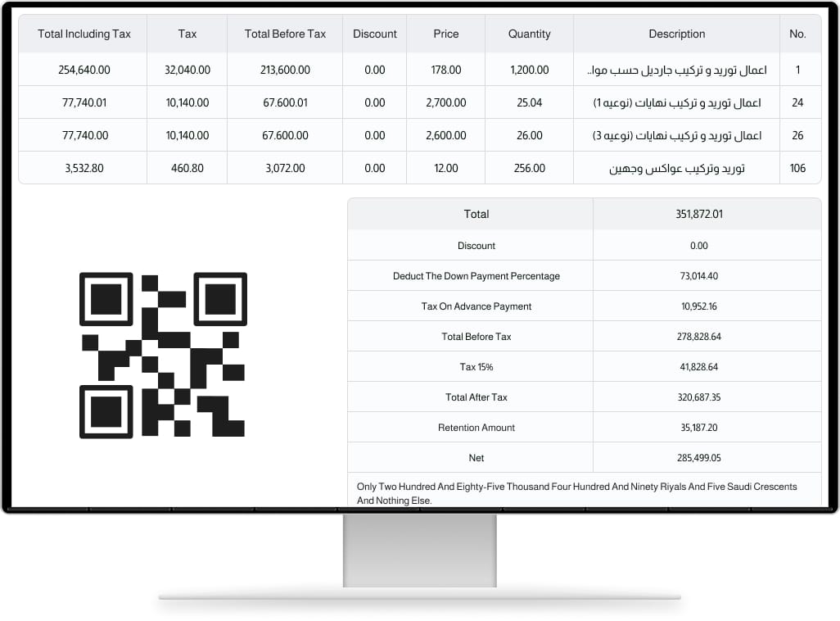Image resolution: width=840 pixels, height=621 pixels.
Task: Click the 32,040.00 tax cell
Action: pyautogui.click(x=187, y=70)
